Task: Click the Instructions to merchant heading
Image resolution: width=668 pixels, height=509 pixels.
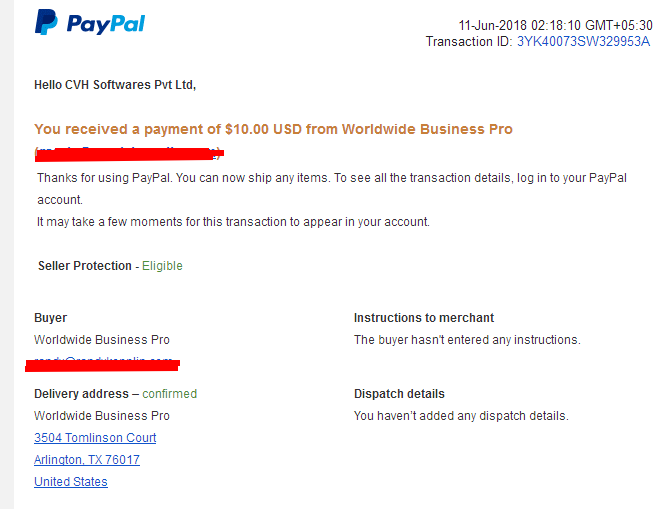Action: coord(424,318)
